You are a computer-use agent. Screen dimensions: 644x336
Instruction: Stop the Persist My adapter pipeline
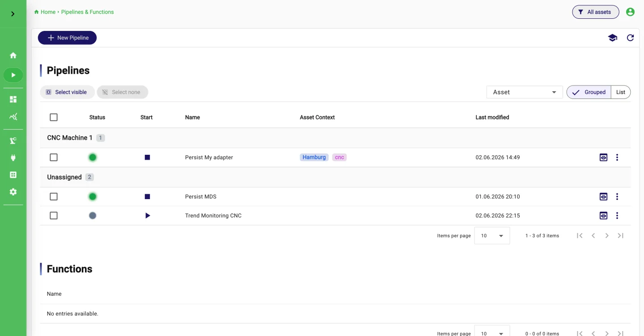[147, 157]
